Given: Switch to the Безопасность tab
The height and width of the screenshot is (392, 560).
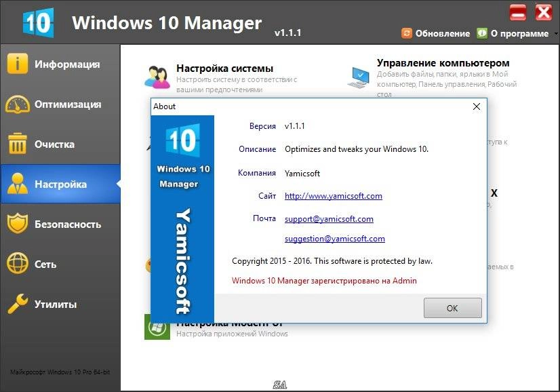Looking at the screenshot, I should 60,224.
